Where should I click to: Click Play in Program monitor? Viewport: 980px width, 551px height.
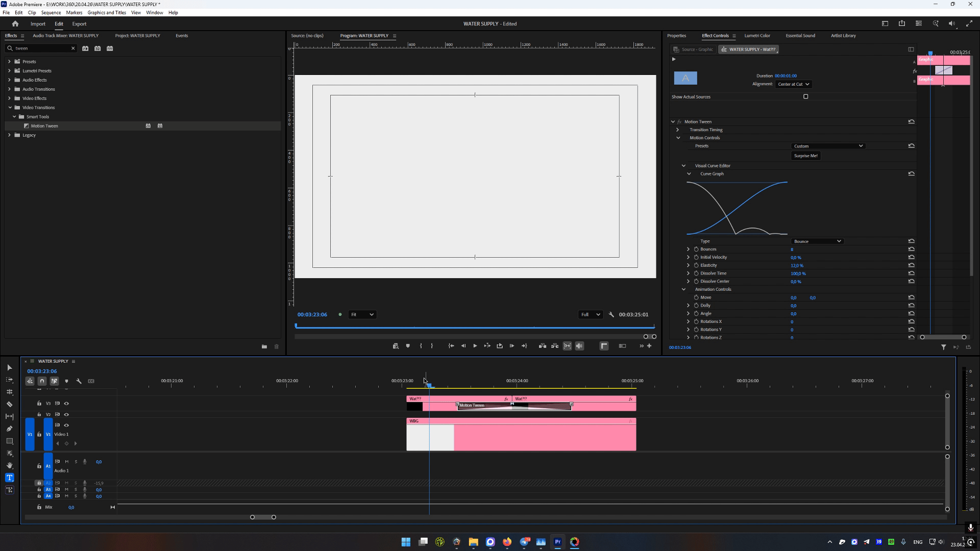pyautogui.click(x=475, y=346)
